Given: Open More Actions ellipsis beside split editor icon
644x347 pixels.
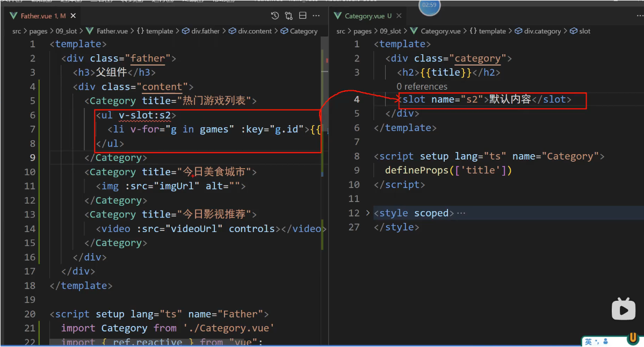Looking at the screenshot, I should (x=316, y=16).
